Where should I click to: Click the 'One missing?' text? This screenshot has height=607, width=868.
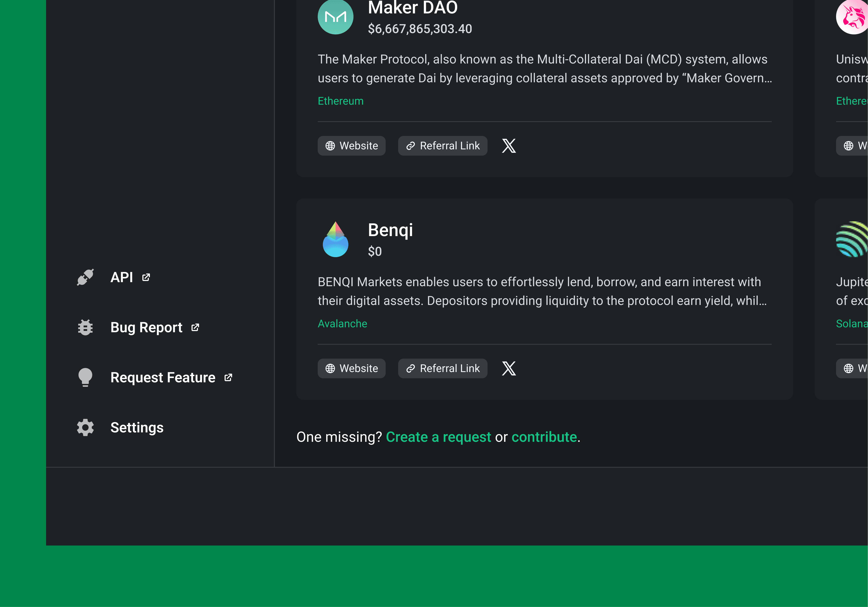tap(339, 437)
